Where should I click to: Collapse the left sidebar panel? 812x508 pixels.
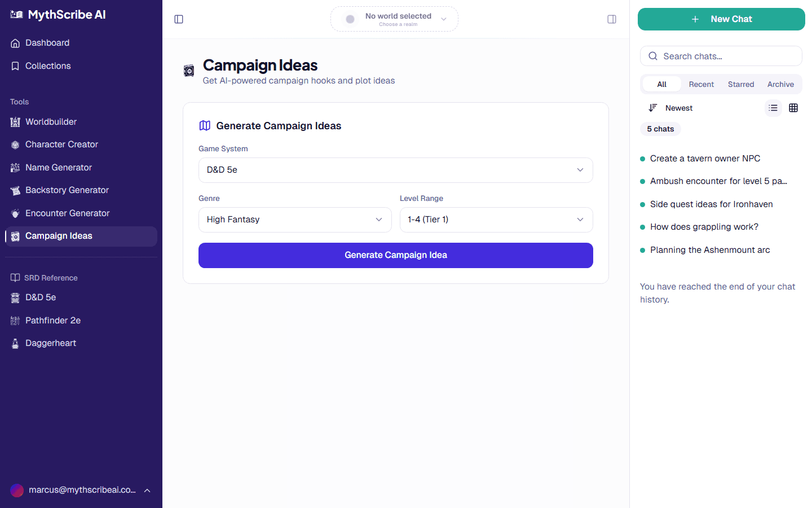point(179,19)
